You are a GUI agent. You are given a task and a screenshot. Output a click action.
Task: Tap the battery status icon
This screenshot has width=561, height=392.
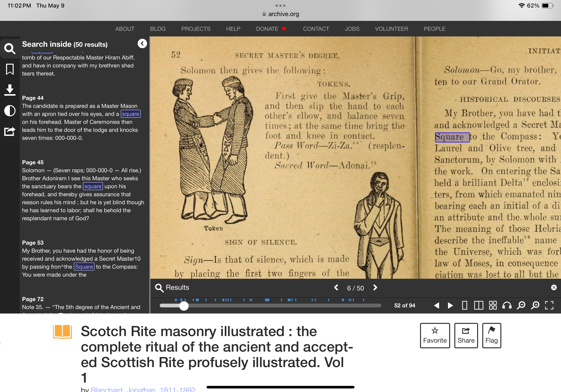pyautogui.click(x=548, y=5)
